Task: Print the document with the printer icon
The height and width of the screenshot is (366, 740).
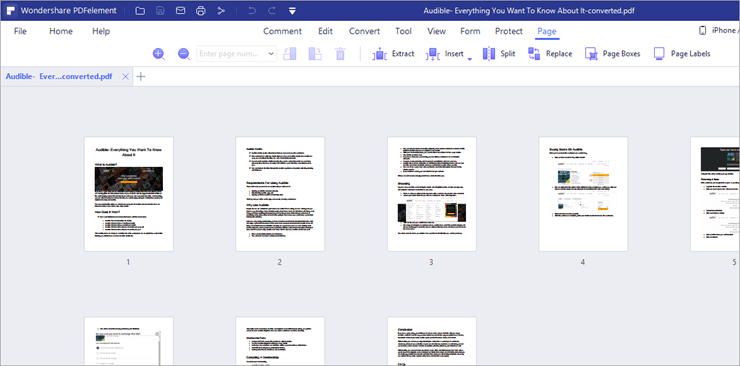Action: click(201, 11)
